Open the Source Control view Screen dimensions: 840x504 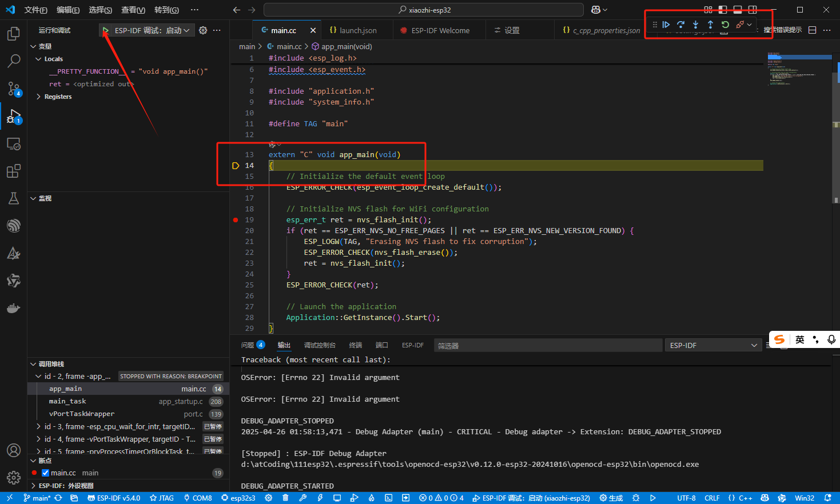(13, 89)
